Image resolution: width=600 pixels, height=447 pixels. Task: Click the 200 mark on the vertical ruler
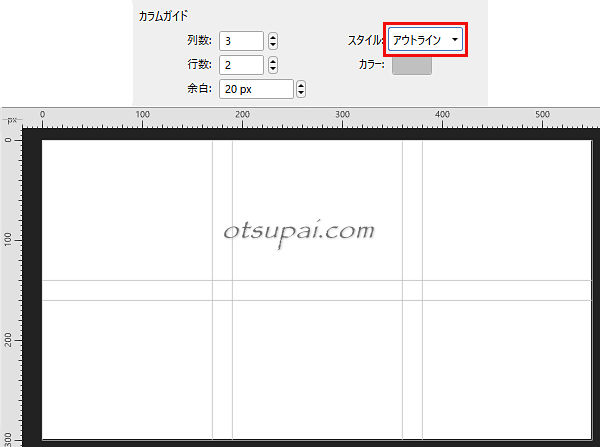[8, 340]
